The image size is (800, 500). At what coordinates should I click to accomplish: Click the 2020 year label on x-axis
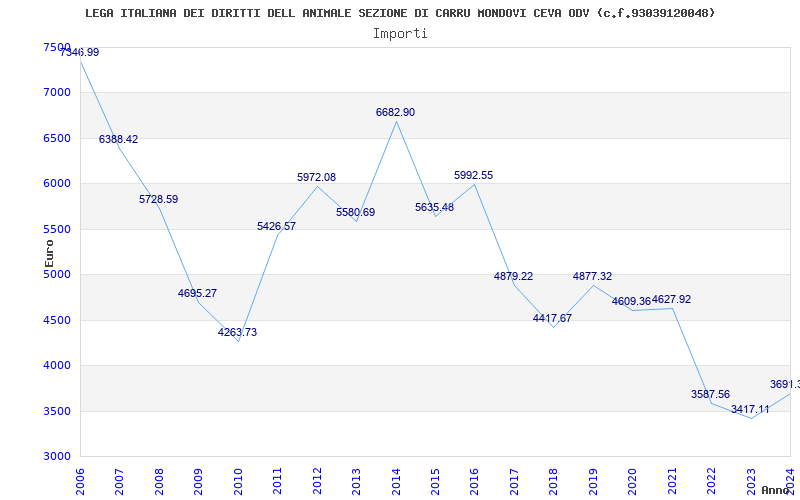632,483
